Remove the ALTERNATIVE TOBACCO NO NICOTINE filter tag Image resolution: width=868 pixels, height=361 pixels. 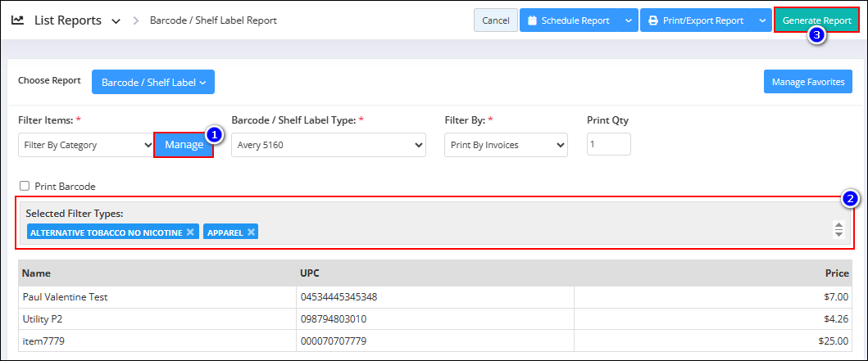pyautogui.click(x=190, y=232)
